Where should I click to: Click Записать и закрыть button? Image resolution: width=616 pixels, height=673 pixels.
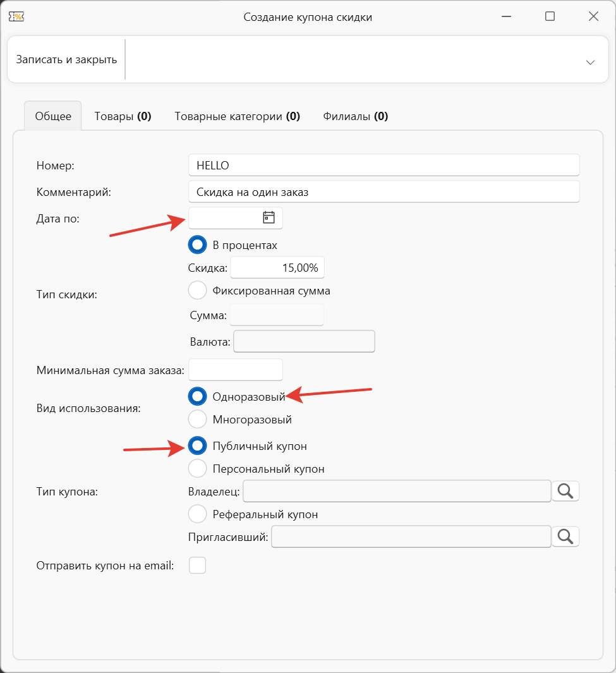tap(66, 60)
